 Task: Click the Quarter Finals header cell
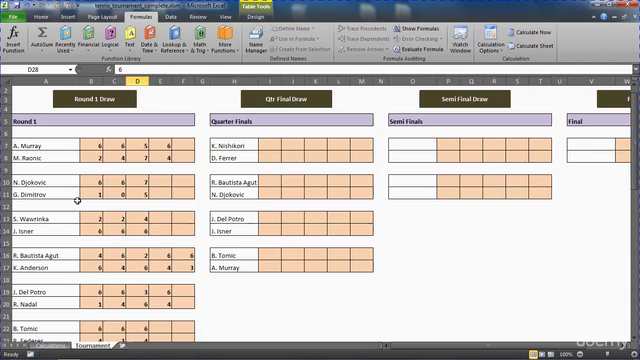pos(291,121)
